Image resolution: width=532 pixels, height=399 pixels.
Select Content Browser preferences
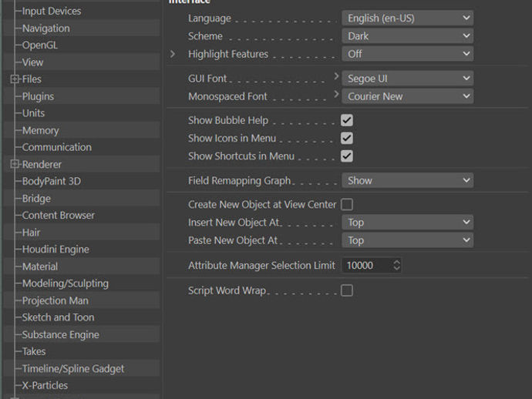[x=59, y=216]
